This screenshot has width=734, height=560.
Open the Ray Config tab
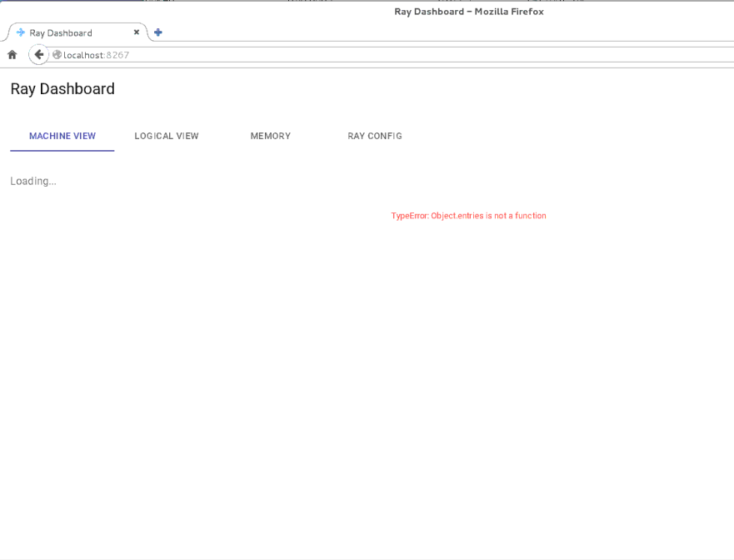[x=374, y=136]
